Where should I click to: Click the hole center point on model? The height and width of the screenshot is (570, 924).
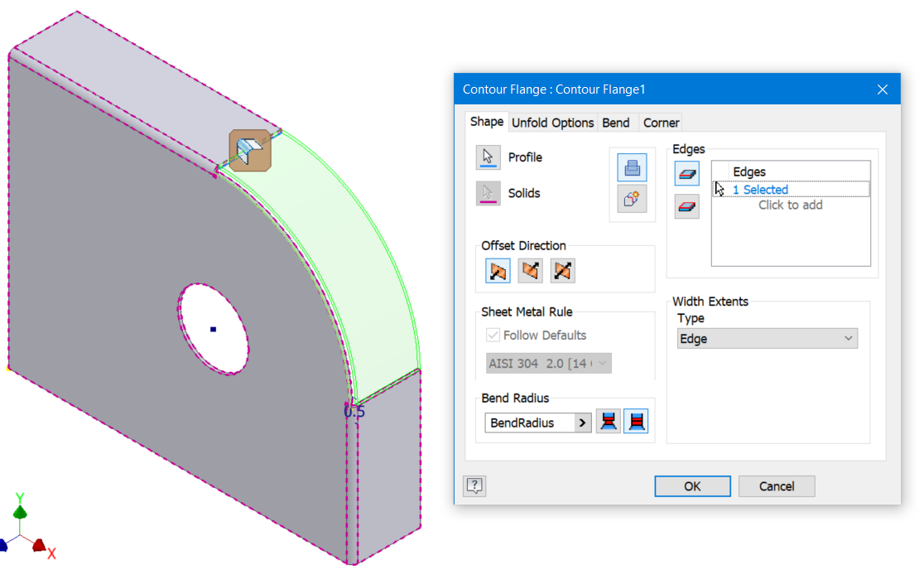(214, 330)
